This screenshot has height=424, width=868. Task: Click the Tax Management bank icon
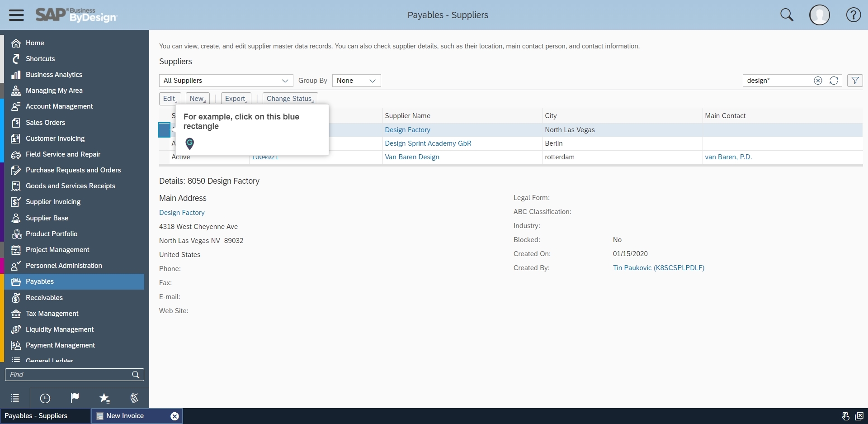click(x=16, y=314)
